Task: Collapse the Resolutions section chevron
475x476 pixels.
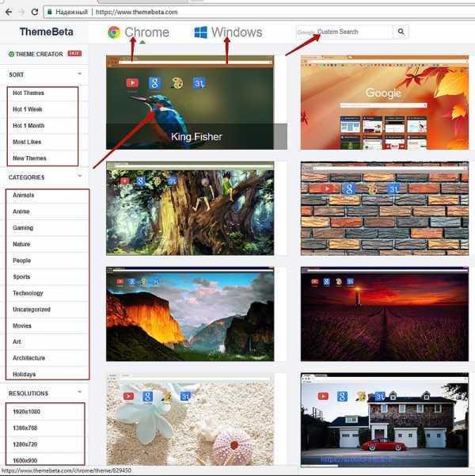Action: click(79, 392)
